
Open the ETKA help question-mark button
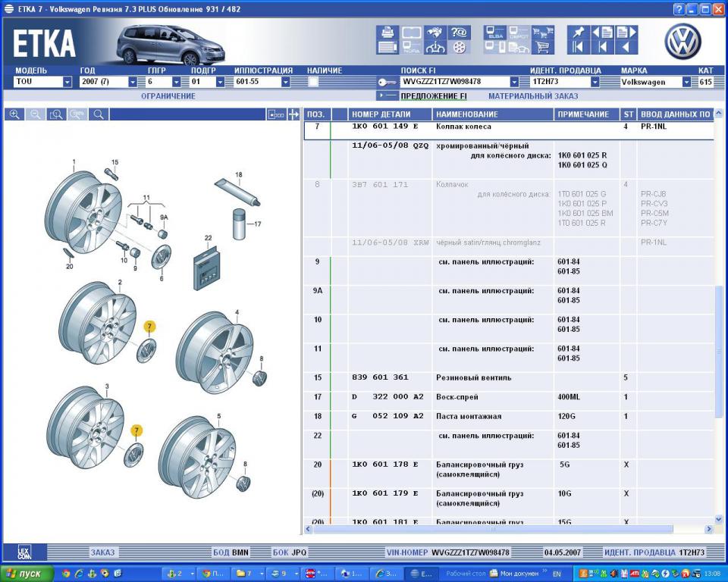(678, 9)
